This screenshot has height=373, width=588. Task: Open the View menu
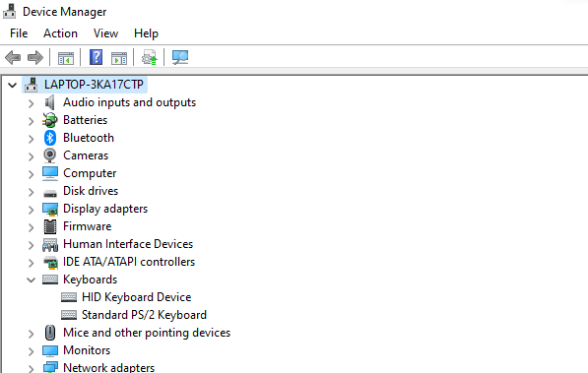point(105,33)
